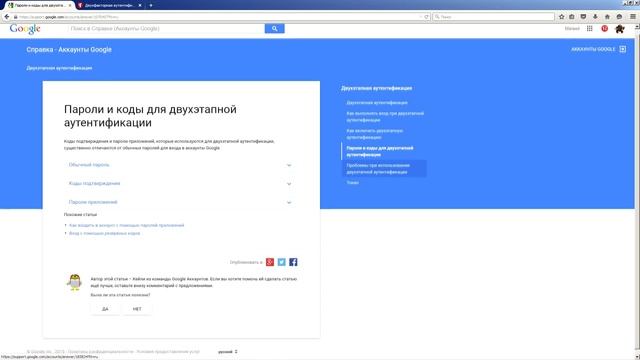The width and height of the screenshot is (640, 360).
Task: Click 'Справка - Аккаунты Google' header link
Action: tap(69, 49)
